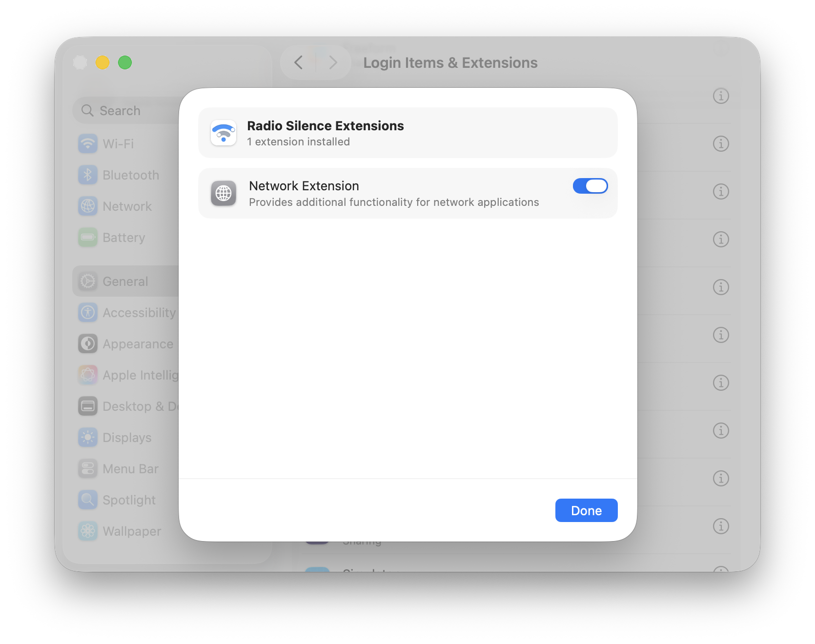This screenshot has height=644, width=815.
Task: Disable the Network Extension toggle
Action: 590,186
